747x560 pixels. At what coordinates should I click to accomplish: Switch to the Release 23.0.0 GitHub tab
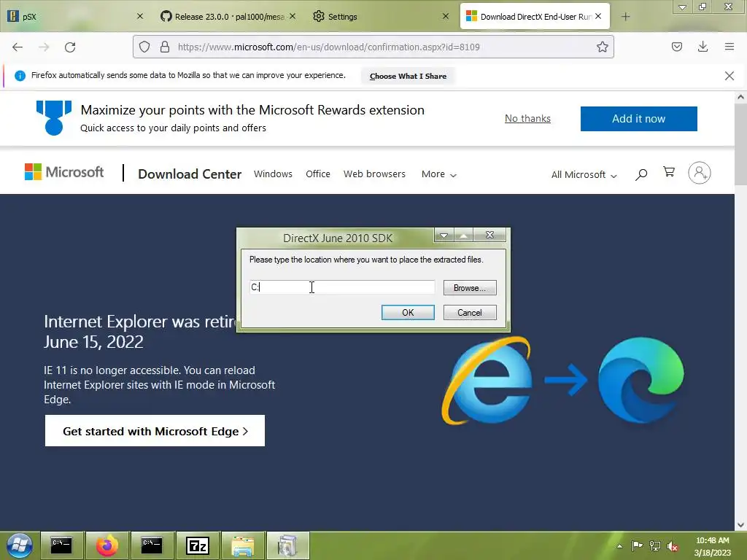228,17
